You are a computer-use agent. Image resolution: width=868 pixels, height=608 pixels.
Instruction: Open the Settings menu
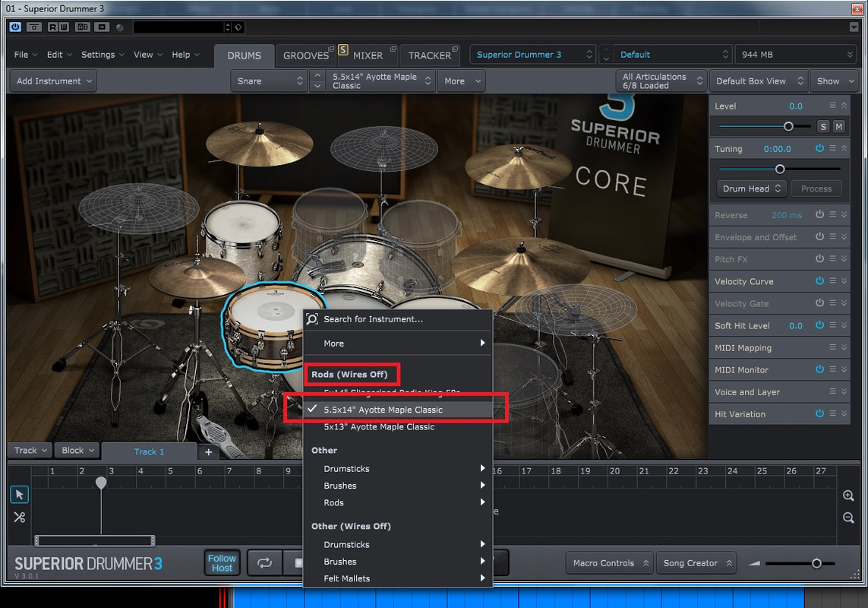coord(103,54)
